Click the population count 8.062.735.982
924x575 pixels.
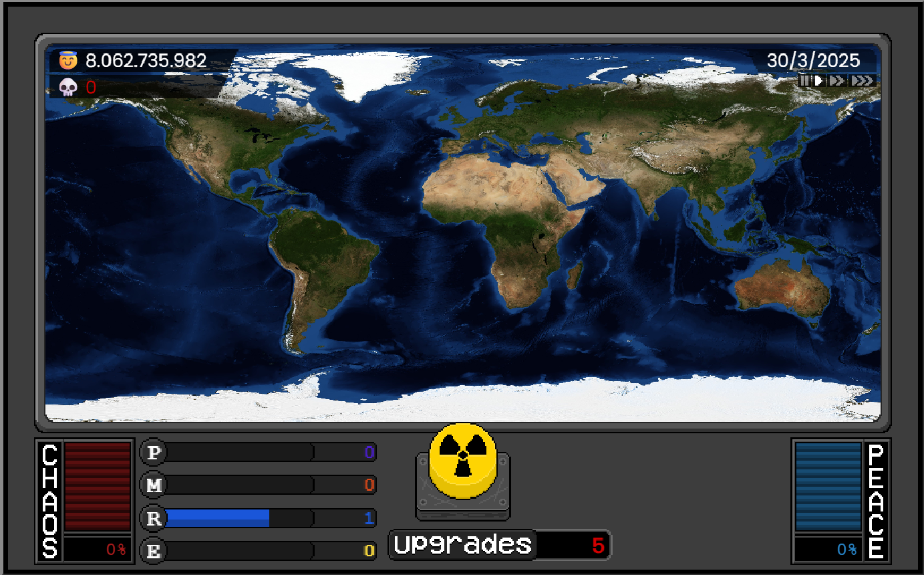(x=146, y=61)
